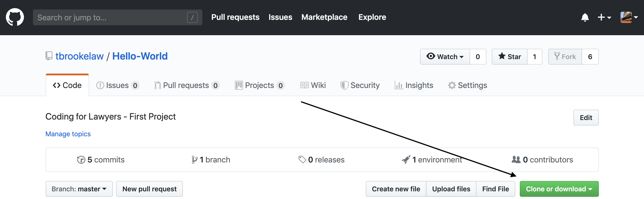Open the Branch: master selector
644x199 pixels.
(x=79, y=189)
